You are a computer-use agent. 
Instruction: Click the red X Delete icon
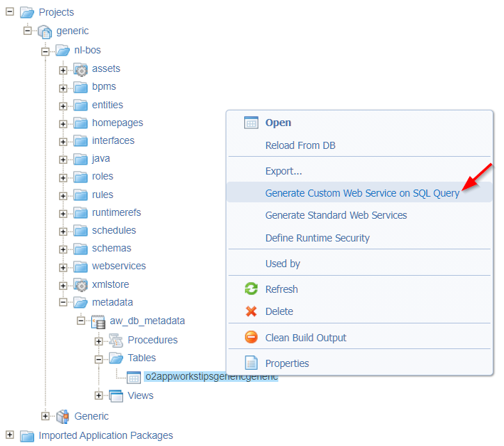click(251, 311)
